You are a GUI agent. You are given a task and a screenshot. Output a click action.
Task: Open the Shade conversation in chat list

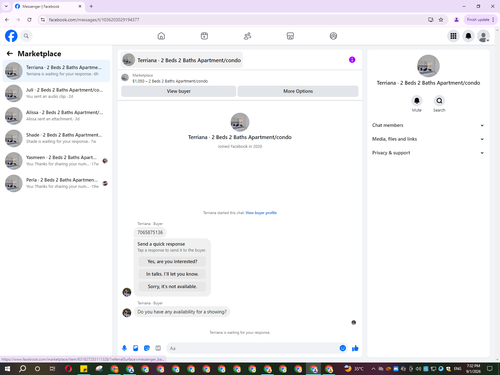pos(56,138)
